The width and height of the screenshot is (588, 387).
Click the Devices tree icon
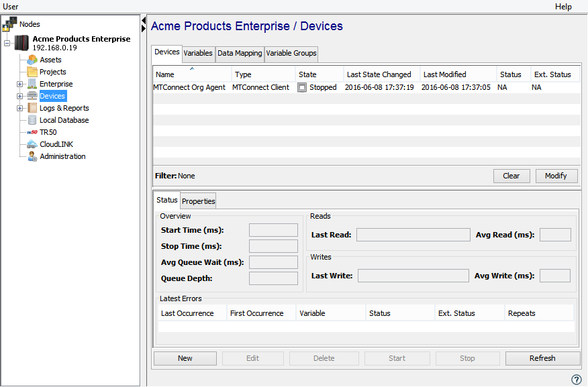pyautogui.click(x=32, y=96)
